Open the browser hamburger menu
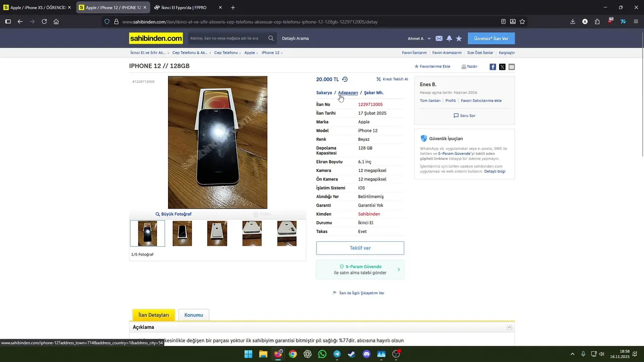The height and width of the screenshot is (362, 644). point(636,22)
